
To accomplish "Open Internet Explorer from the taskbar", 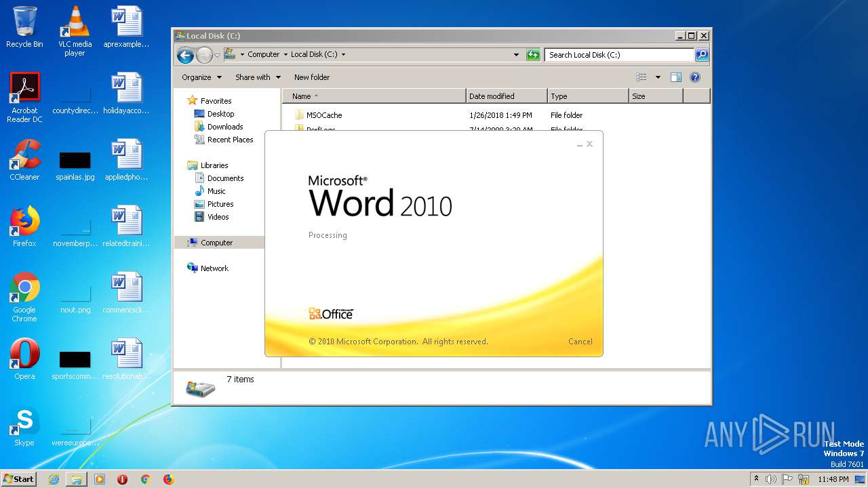I will (x=54, y=479).
